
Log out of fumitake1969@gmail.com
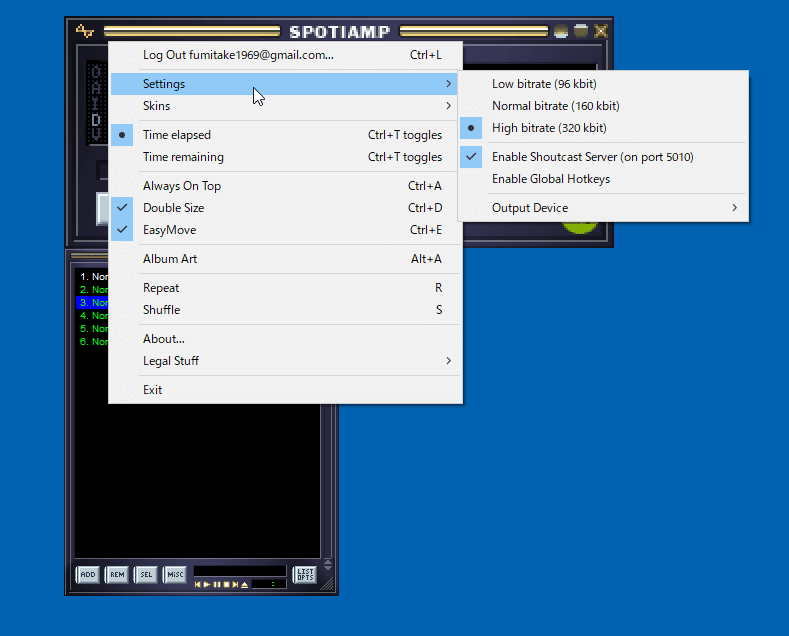click(x=285, y=55)
